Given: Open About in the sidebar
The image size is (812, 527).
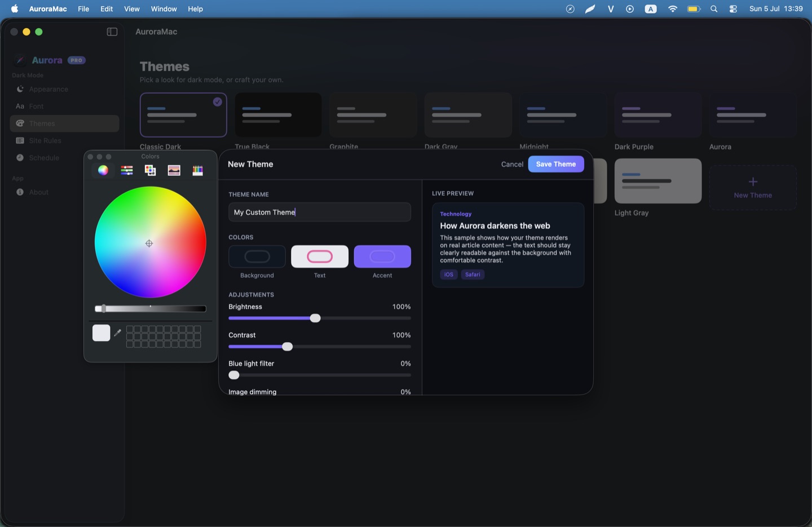Looking at the screenshot, I should point(64,192).
